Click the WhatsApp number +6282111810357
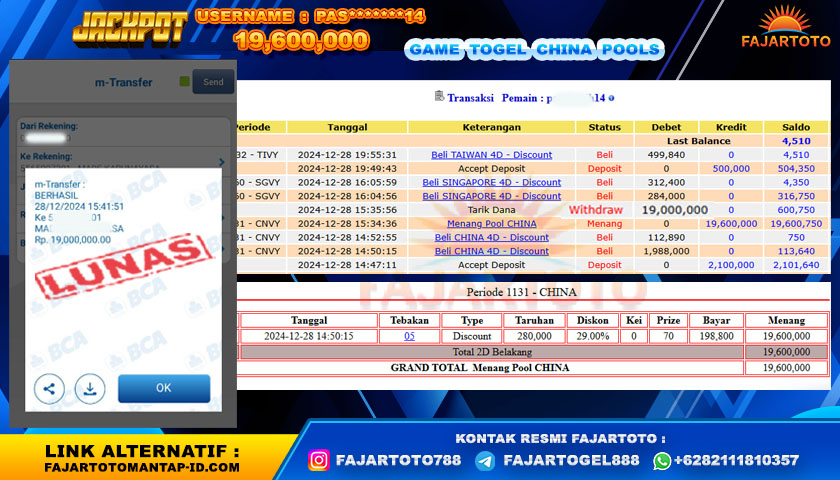Screen dimensions: 840x480 [x=736, y=460]
